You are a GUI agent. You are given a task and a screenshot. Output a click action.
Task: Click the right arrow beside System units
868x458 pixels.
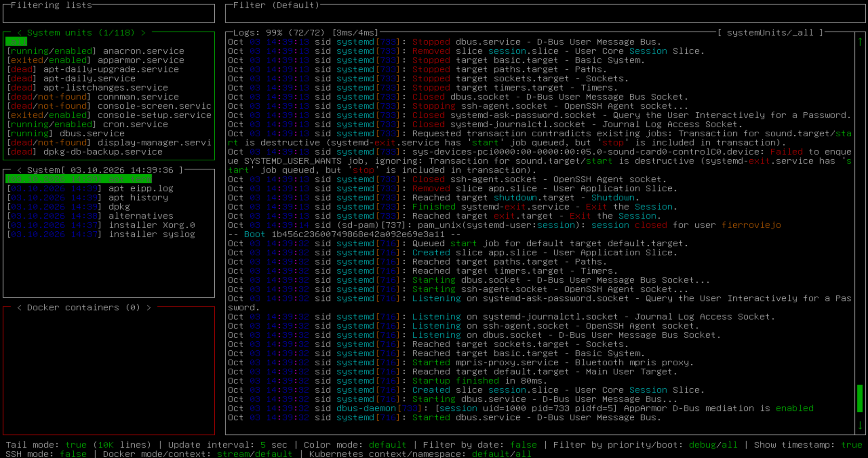tap(143, 33)
